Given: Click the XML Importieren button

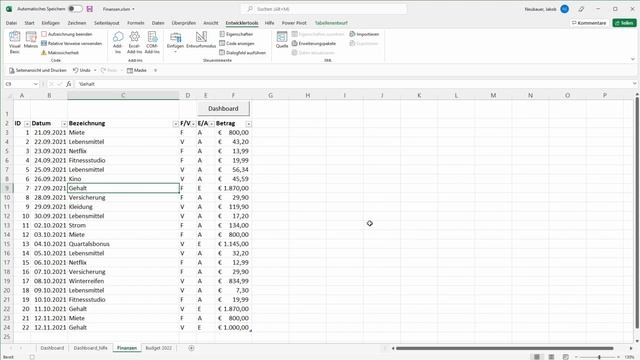Looking at the screenshot, I should (364, 34).
